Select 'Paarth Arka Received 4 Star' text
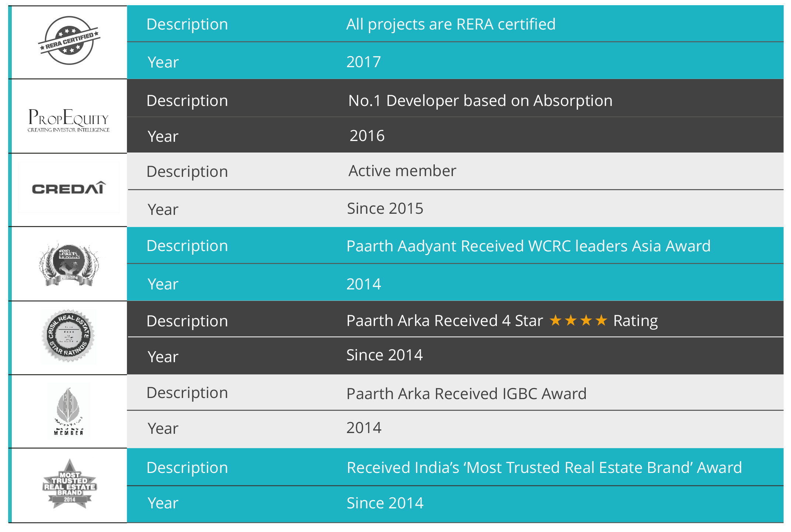Image resolution: width=791 pixels, height=532 pixels. point(445,321)
